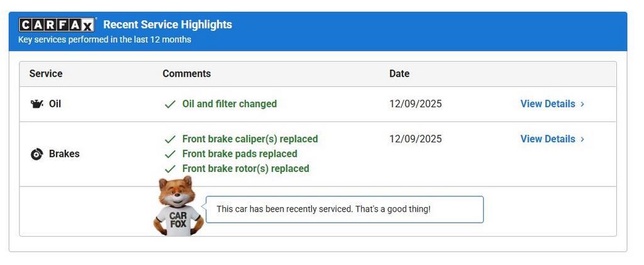Open View Details for the Oil service
The width and height of the screenshot is (644, 265).
pyautogui.click(x=547, y=104)
